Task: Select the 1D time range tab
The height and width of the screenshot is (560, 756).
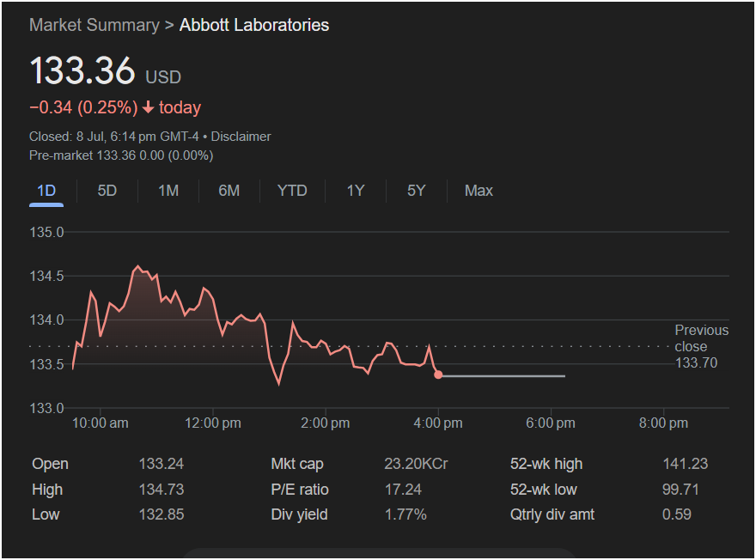Action: (46, 191)
